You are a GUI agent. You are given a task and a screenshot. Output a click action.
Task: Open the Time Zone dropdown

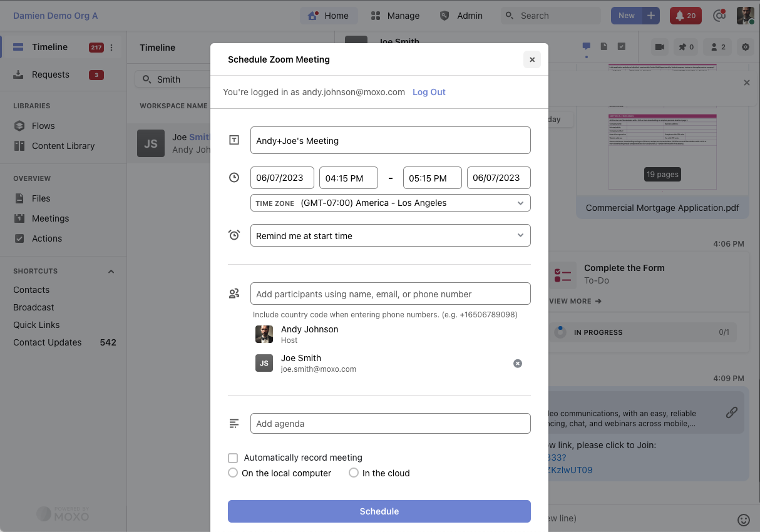click(391, 203)
